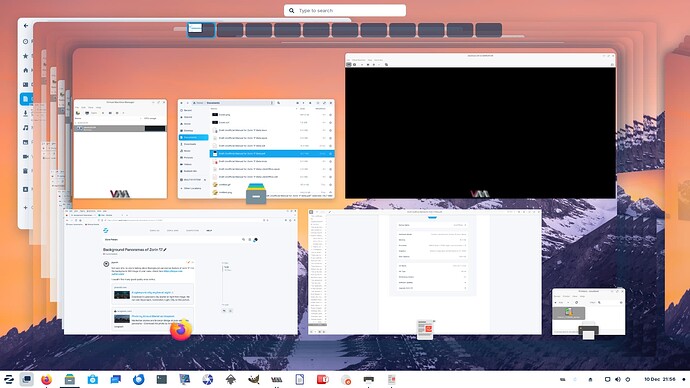Toggle the activities overview taskbar button
The width and height of the screenshot is (690, 388).
click(27, 379)
